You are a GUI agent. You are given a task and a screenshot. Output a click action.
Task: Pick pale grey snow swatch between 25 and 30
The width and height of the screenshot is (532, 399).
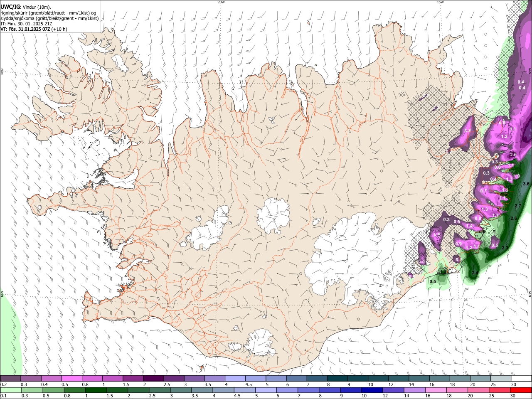pos(501,379)
